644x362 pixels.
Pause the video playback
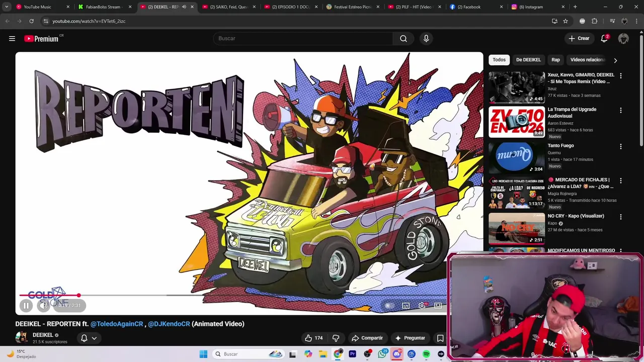pos(26,305)
